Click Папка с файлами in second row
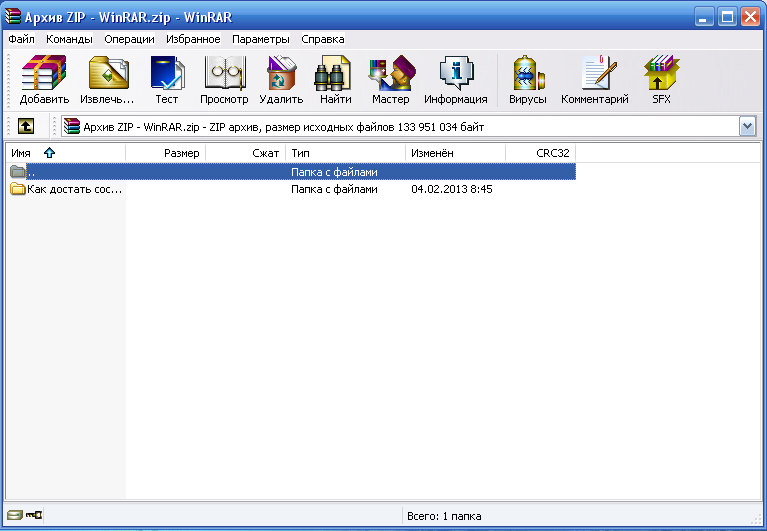 coord(334,189)
